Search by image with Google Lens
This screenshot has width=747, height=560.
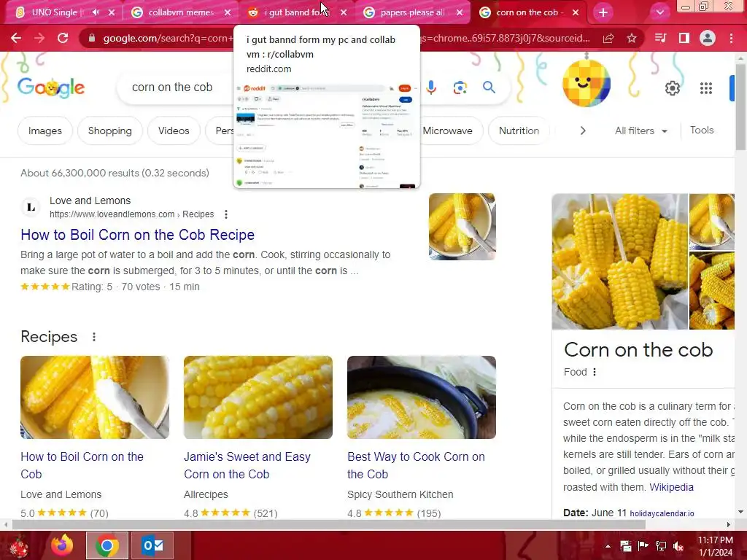point(460,87)
